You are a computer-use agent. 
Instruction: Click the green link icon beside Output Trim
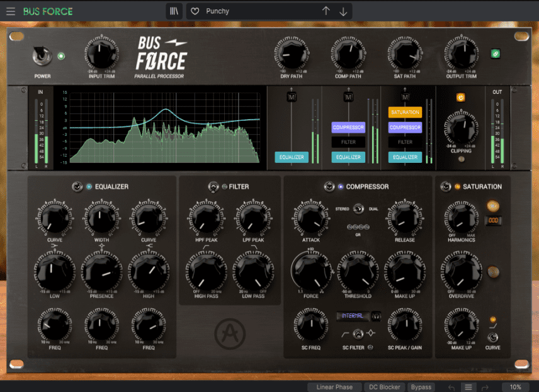pos(496,53)
